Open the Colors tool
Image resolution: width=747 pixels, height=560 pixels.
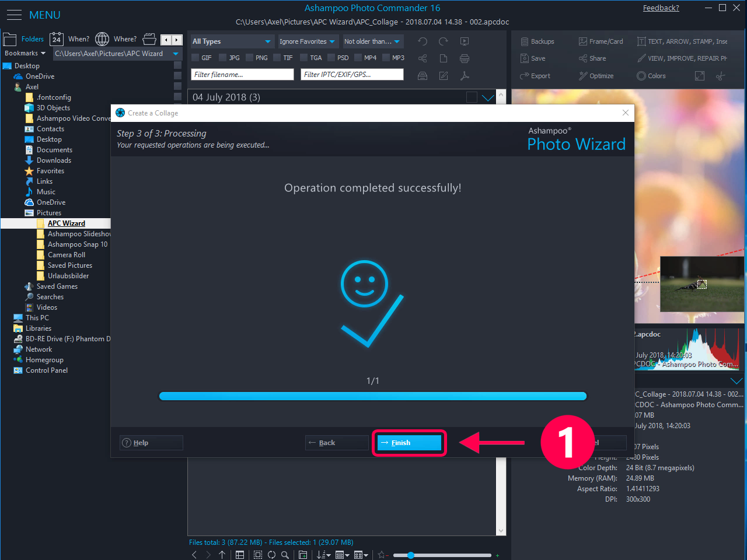point(651,76)
